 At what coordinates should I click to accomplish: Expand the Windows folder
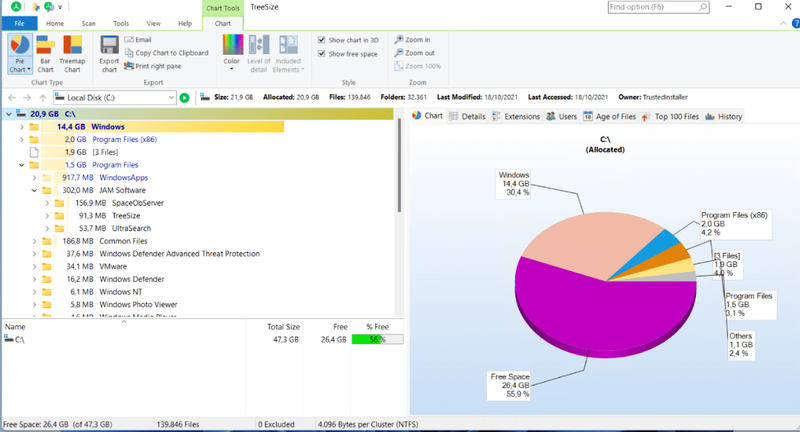point(21,126)
